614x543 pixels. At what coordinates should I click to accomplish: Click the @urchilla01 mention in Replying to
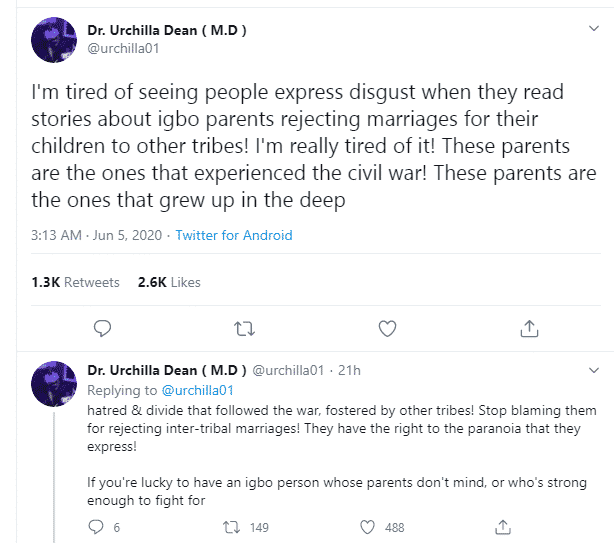[x=196, y=390]
